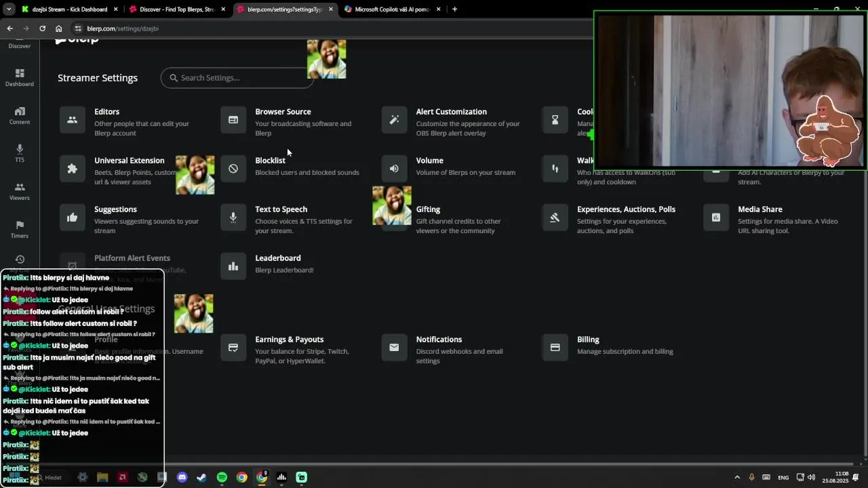The height and width of the screenshot is (488, 868).
Task: Switch to dzejbi Stream Kick Dashboard tab
Action: (69, 9)
